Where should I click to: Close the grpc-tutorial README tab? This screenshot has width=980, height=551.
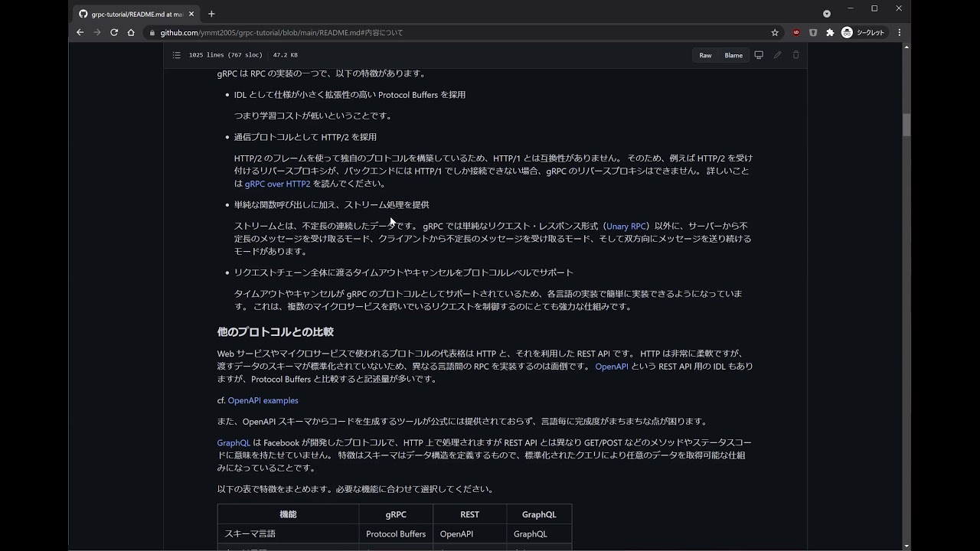(192, 14)
